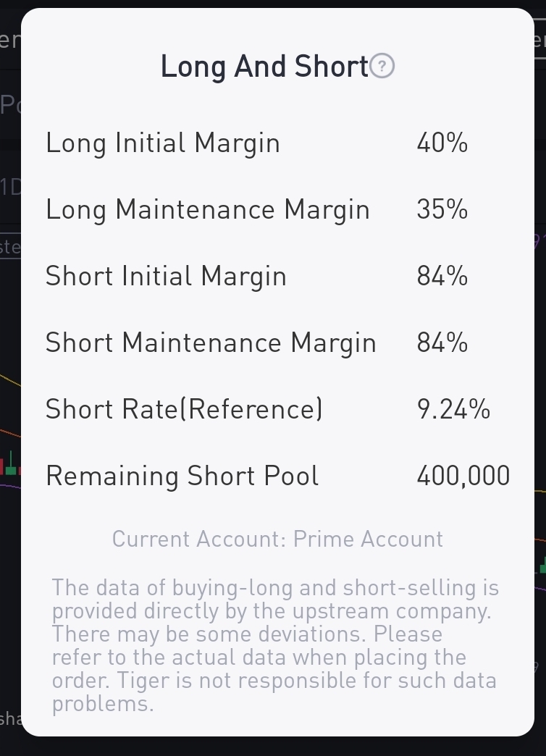Select the Long And Short title
The width and height of the screenshot is (546, 756).
264,67
